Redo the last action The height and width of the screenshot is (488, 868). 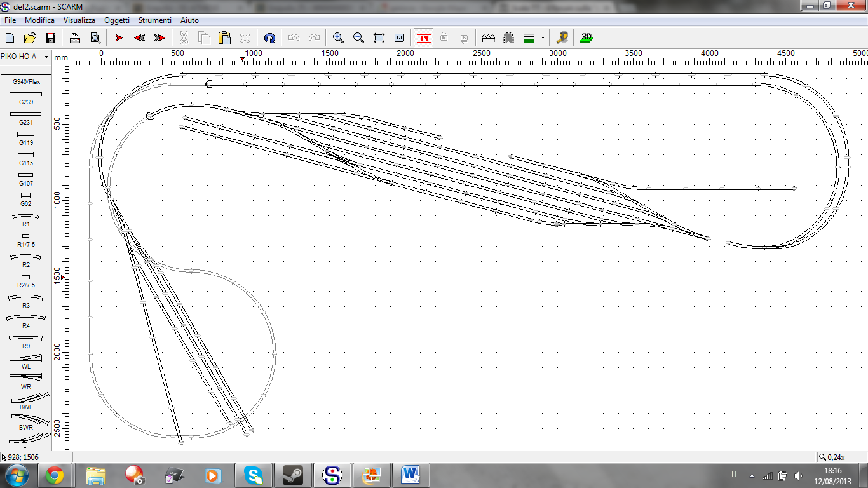click(314, 38)
